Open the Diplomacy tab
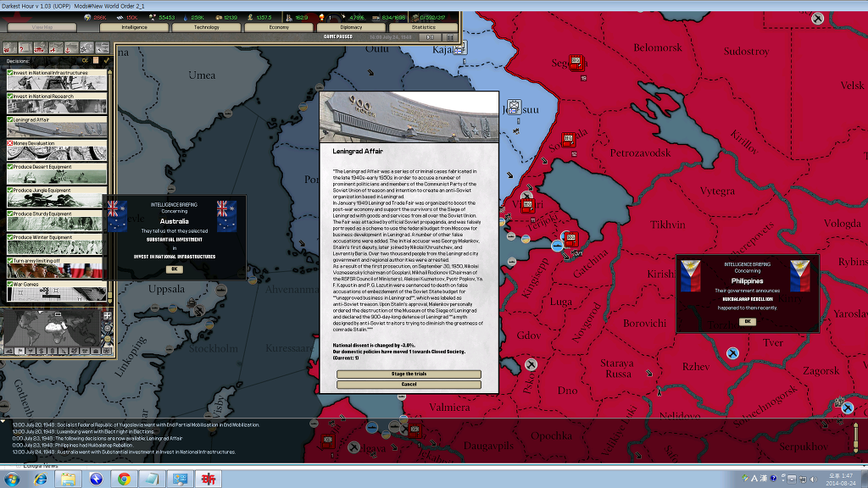Image resolution: width=868 pixels, height=488 pixels. point(351,27)
